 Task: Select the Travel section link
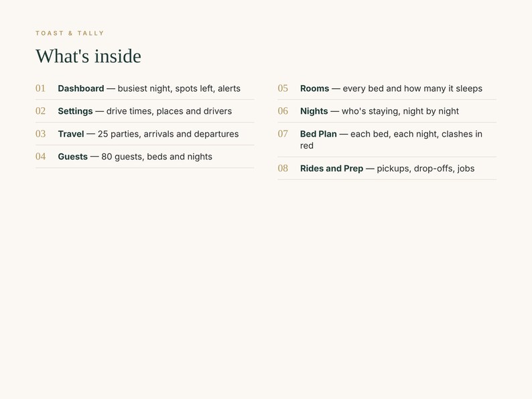[x=70, y=134]
